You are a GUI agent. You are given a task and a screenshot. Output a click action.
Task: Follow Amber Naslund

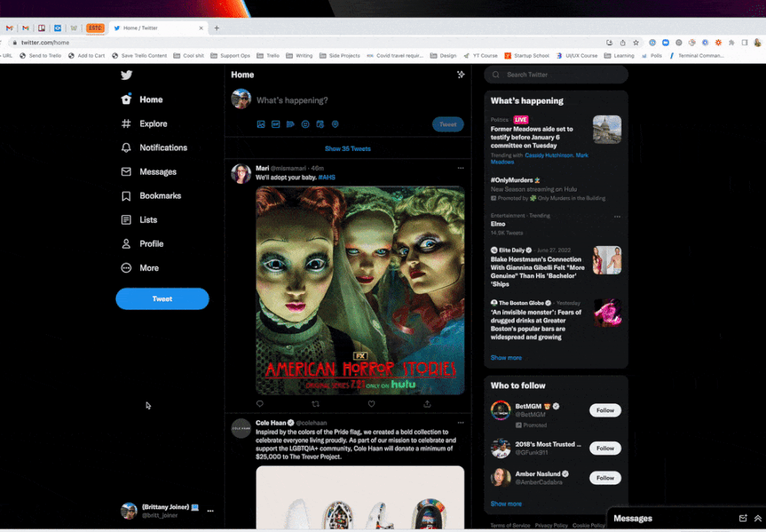[605, 478]
